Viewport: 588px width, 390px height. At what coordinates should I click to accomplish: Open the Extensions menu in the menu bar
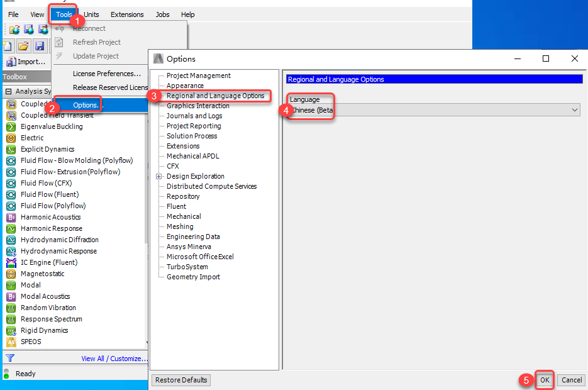[x=127, y=14]
